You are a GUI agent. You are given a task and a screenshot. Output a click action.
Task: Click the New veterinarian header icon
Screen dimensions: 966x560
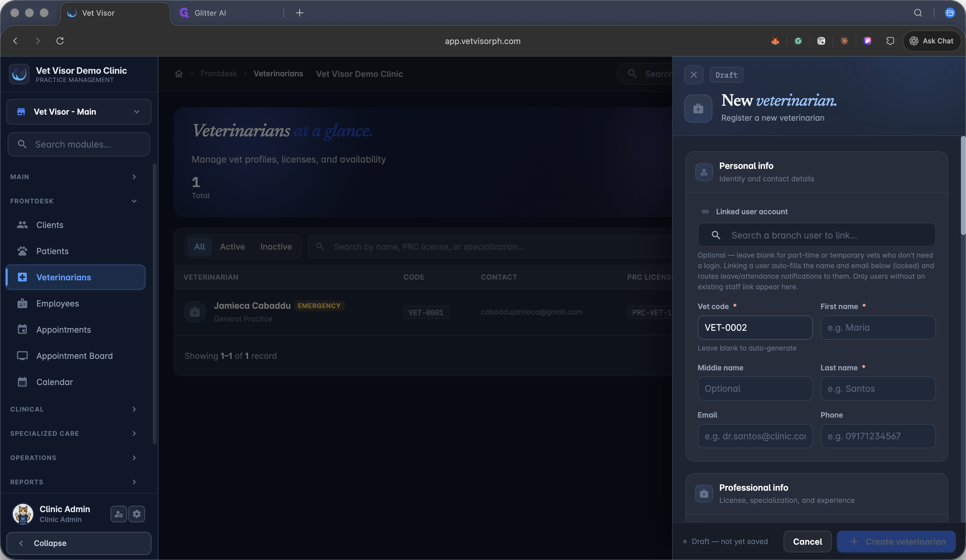(x=698, y=109)
